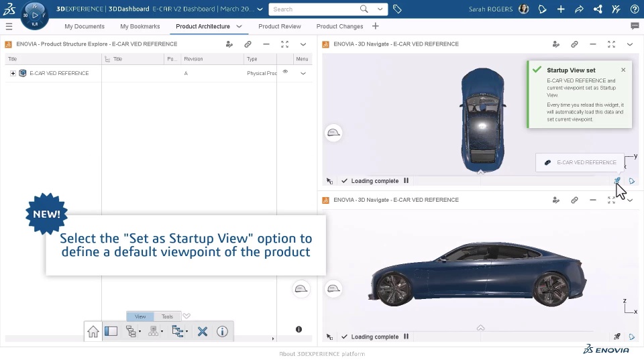Viewport: 644px width, 362px height.
Task: Open Sarah Rogers profile avatar
Action: (x=524, y=9)
